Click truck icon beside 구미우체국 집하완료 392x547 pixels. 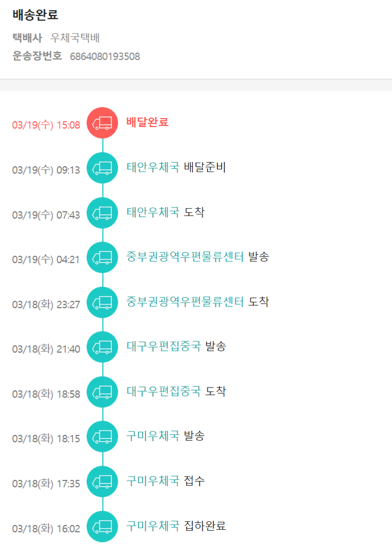point(102,526)
